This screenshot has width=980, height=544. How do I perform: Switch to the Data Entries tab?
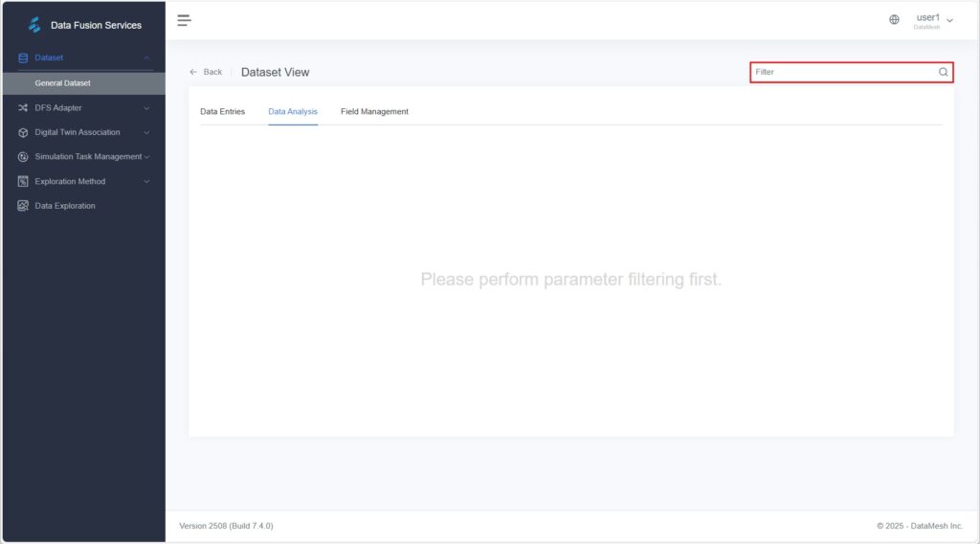(x=222, y=112)
